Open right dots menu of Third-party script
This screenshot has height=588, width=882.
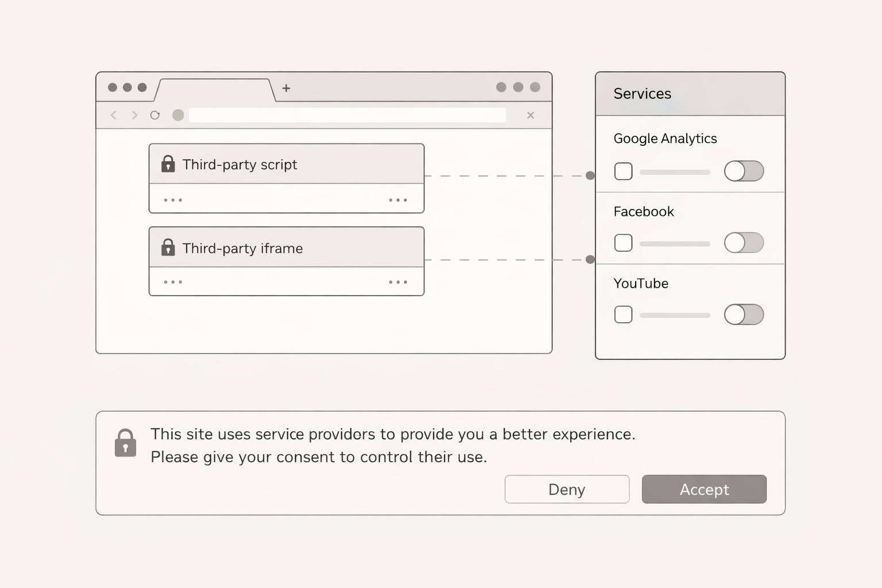pyautogui.click(x=398, y=200)
